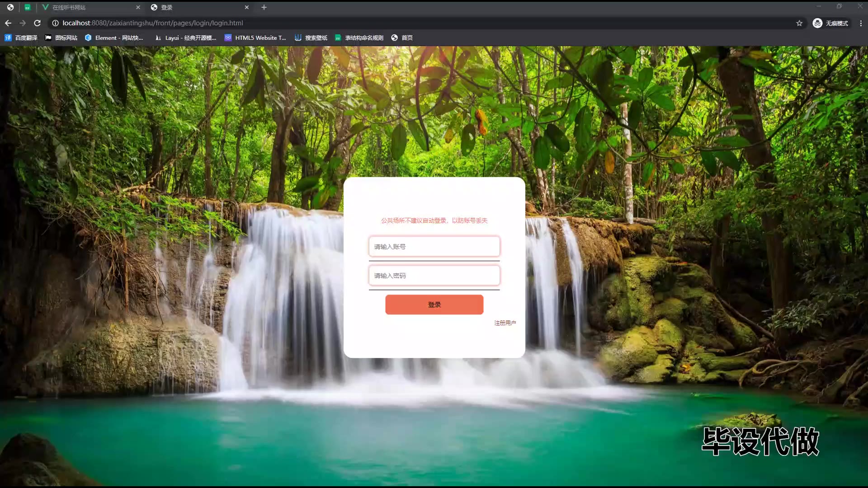Open the incognito profile icon 无痕模式
This screenshot has width=868, height=488.
(x=830, y=23)
